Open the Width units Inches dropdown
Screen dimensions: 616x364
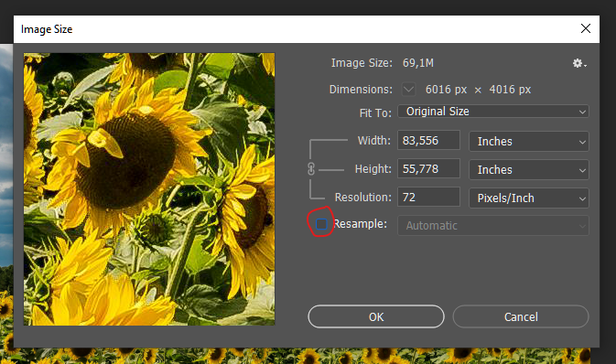(529, 142)
